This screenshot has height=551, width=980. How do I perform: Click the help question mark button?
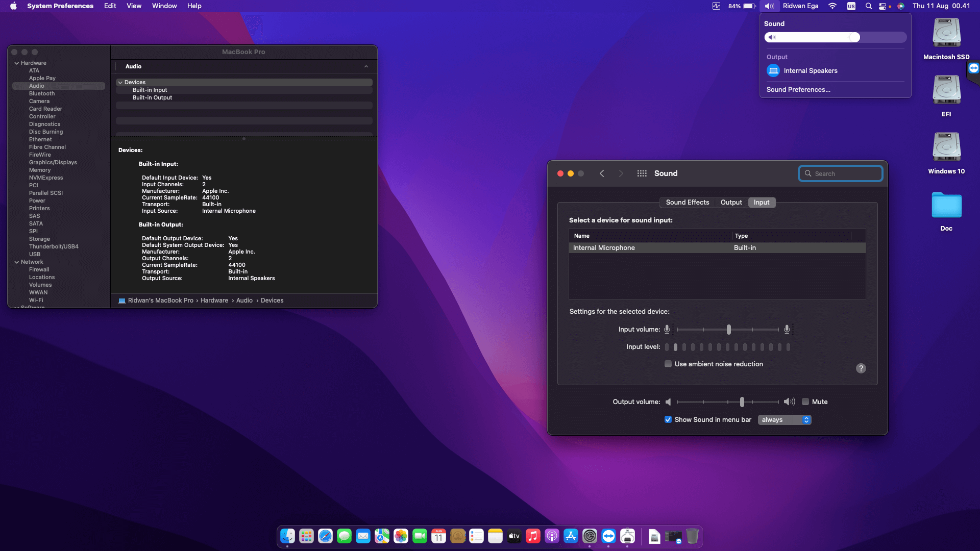point(861,368)
